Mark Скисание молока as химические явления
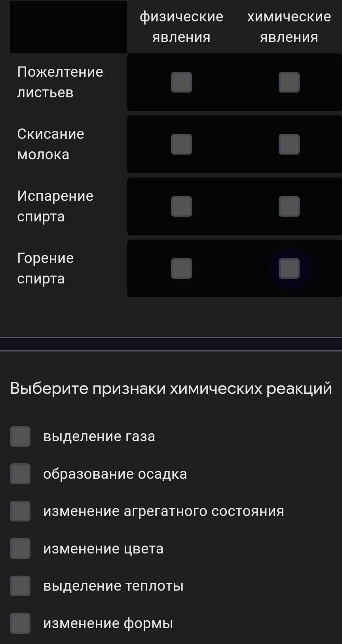Screen dimensions: 342x644 tap(289, 144)
